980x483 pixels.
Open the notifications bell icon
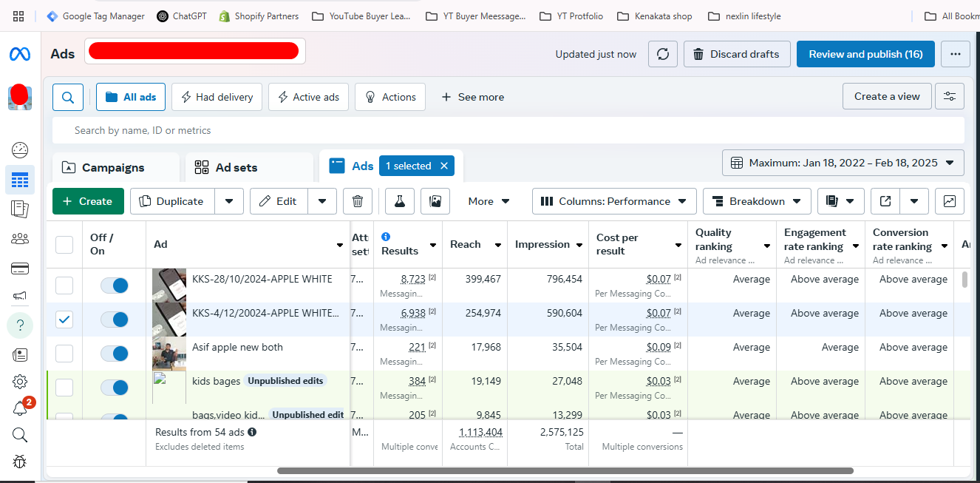[x=20, y=408]
